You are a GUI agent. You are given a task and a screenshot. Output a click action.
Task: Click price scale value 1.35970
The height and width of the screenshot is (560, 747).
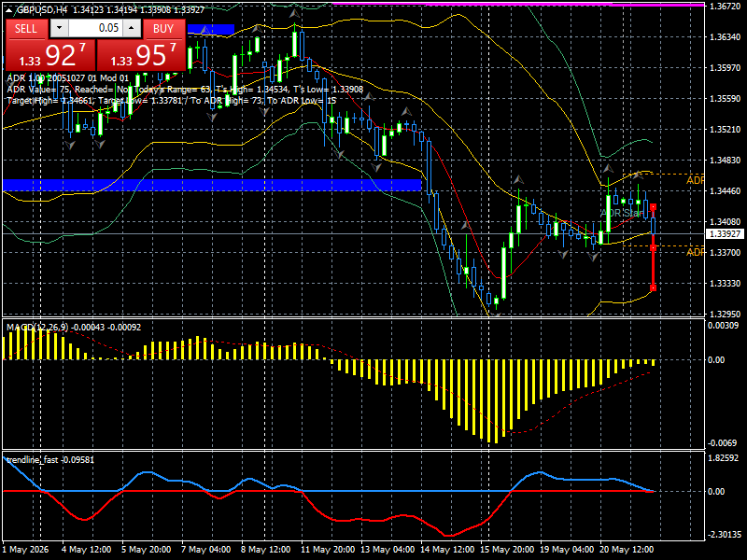click(x=726, y=67)
